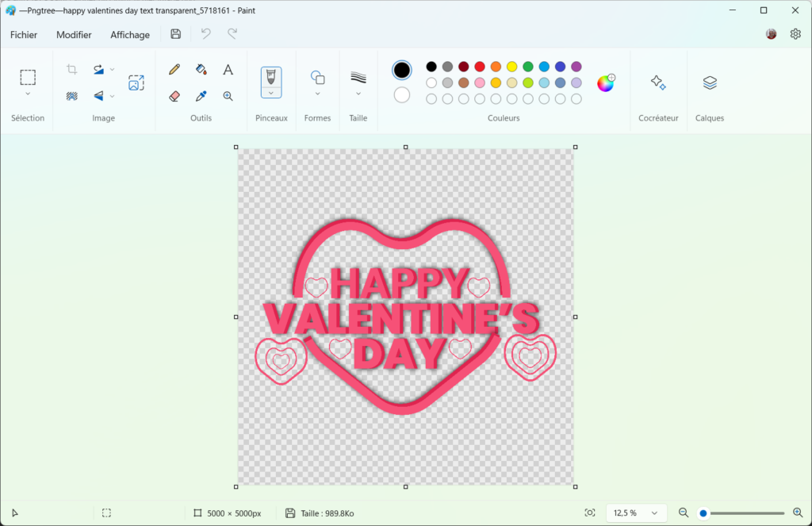Viewport: 812px width, 526px height.
Task: Open the Affichage menu
Action: click(x=130, y=35)
